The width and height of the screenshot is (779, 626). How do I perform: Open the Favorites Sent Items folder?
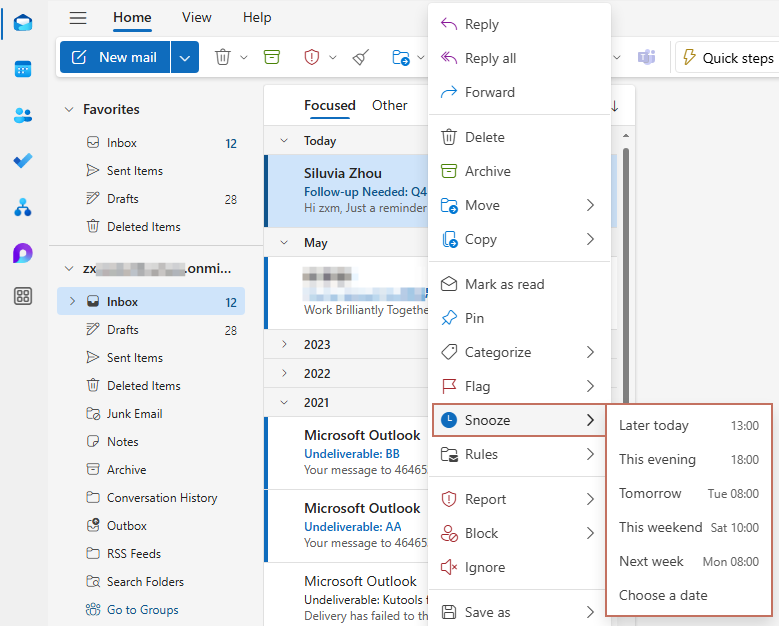click(151, 170)
